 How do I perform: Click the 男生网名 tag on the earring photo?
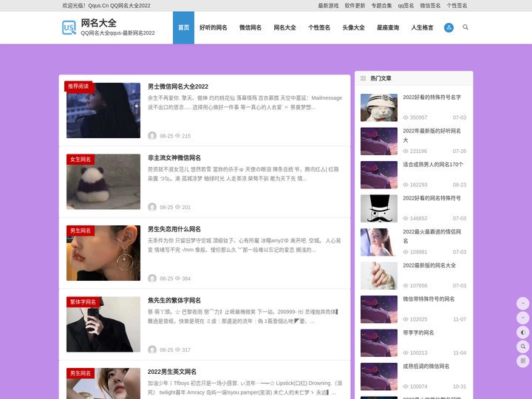pyautogui.click(x=81, y=231)
